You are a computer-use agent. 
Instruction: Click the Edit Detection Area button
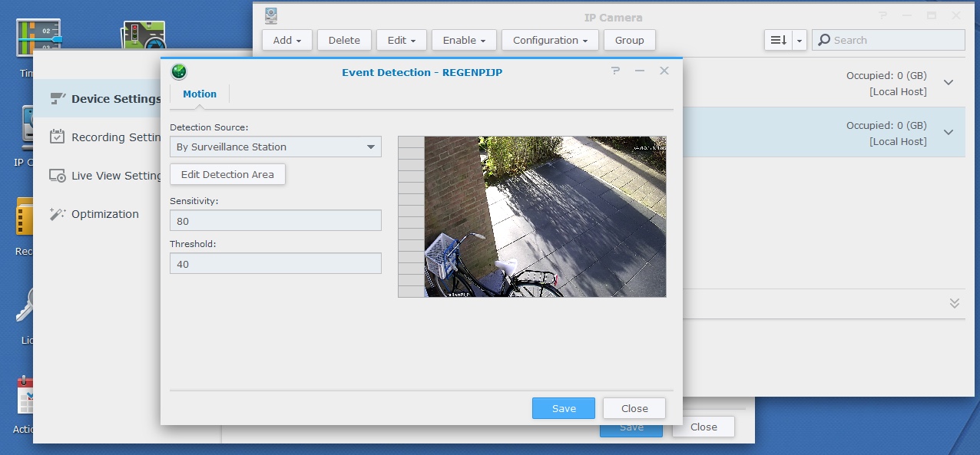pos(227,174)
